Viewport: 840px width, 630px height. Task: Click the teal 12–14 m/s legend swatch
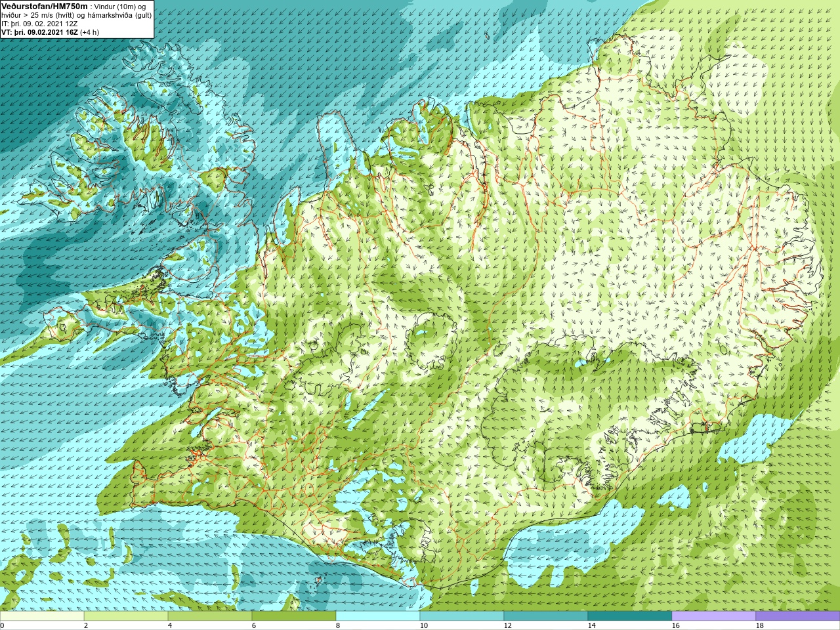click(546, 616)
